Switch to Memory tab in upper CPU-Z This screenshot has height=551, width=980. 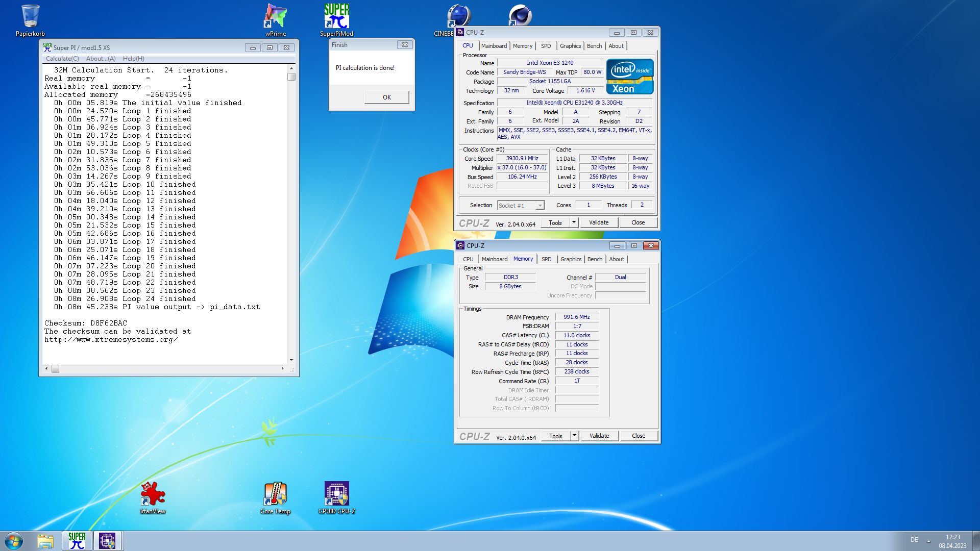pyautogui.click(x=523, y=46)
